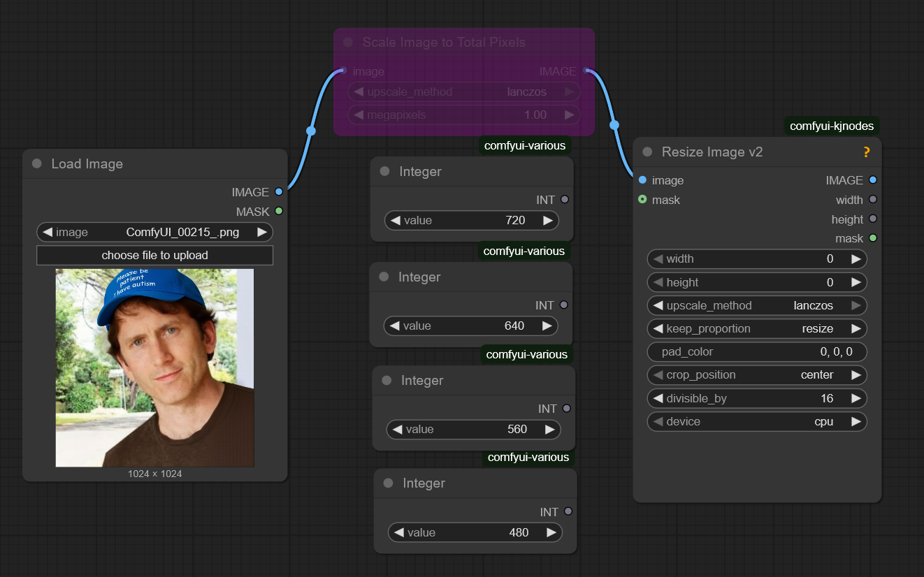The width and height of the screenshot is (924, 577).
Task: Decrease the height widget value in Resize Image v2
Action: (658, 282)
